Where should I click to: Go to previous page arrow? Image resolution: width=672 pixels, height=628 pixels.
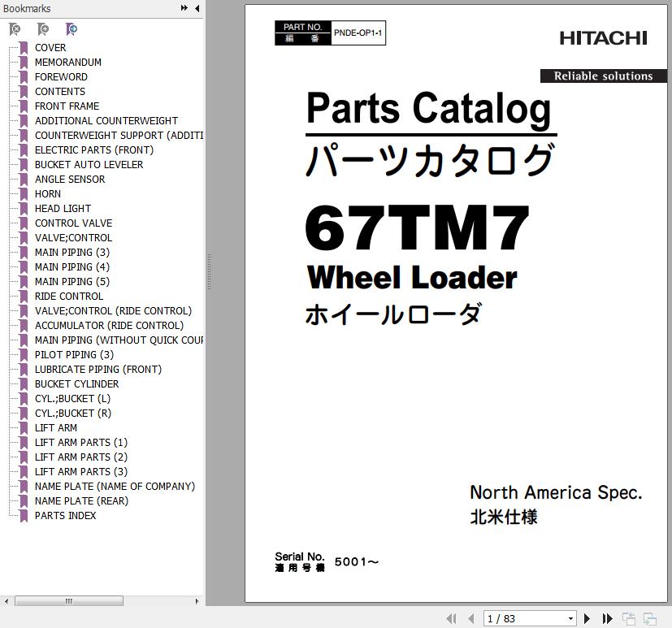pyautogui.click(x=471, y=618)
